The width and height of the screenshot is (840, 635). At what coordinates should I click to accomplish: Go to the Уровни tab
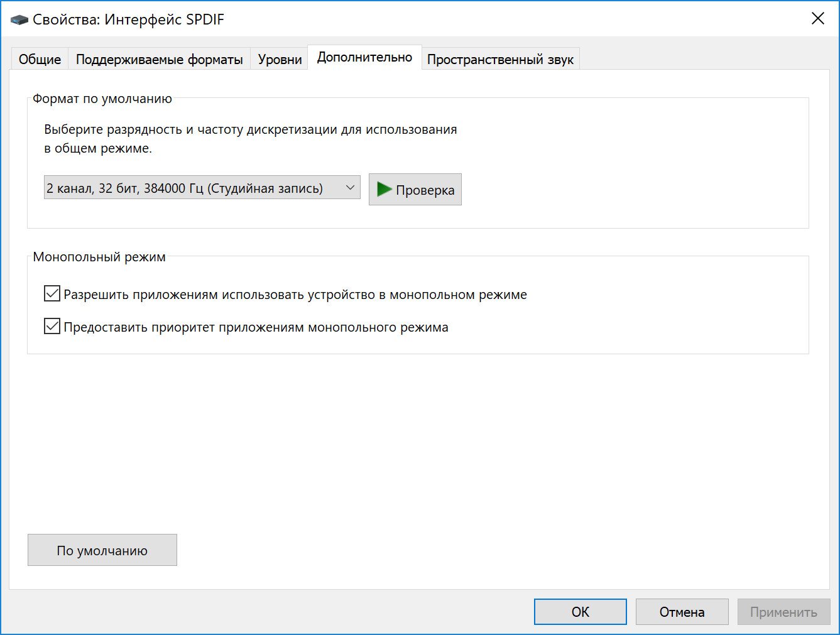click(x=280, y=59)
